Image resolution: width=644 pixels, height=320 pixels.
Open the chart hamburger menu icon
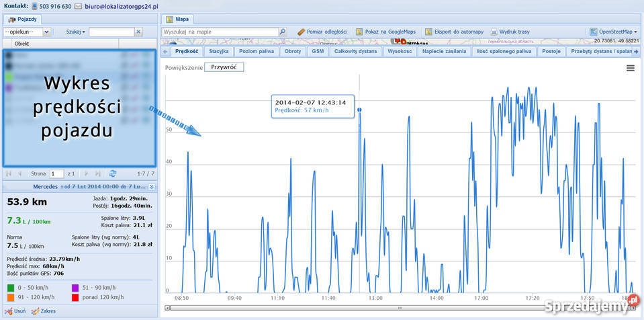click(x=631, y=69)
